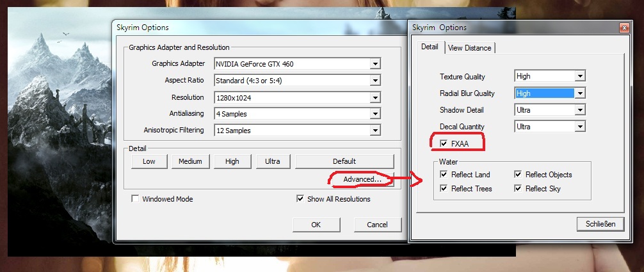Open the Texture Quality dropdown
644x272 pixels.
[550, 76]
